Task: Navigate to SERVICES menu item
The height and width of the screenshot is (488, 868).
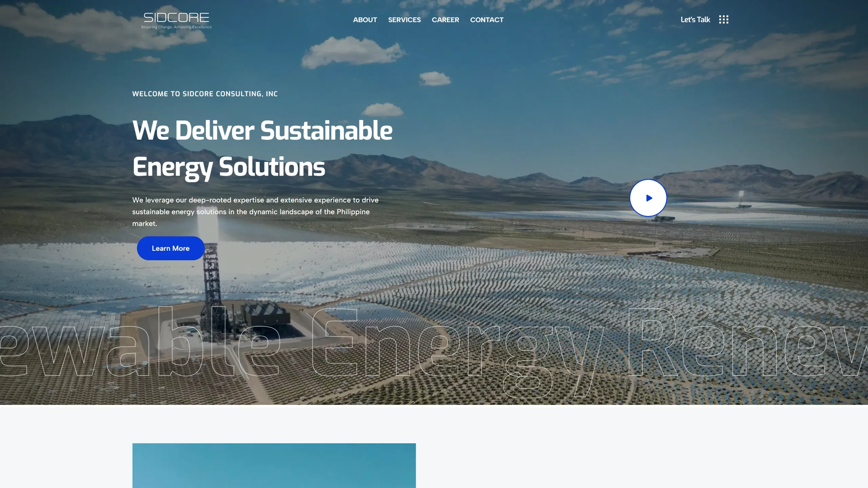Action: point(404,20)
